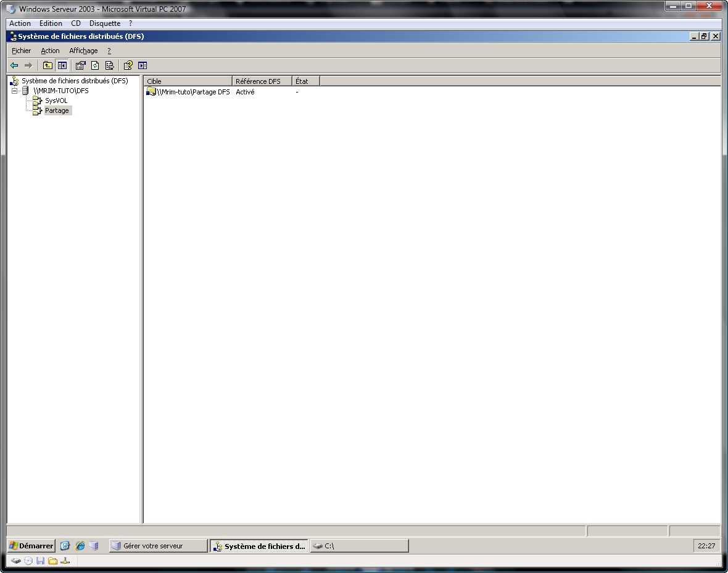728x573 pixels.
Task: Open the Affichage menu
Action: pyautogui.click(x=83, y=51)
